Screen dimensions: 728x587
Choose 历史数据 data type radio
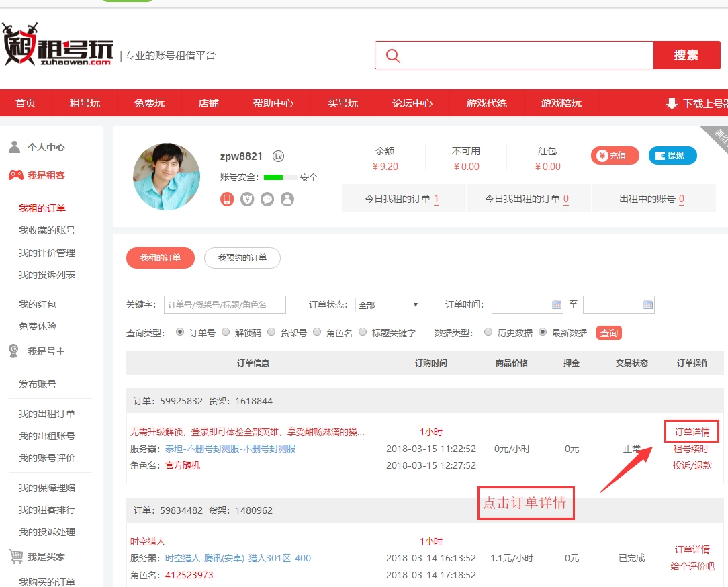[488, 332]
